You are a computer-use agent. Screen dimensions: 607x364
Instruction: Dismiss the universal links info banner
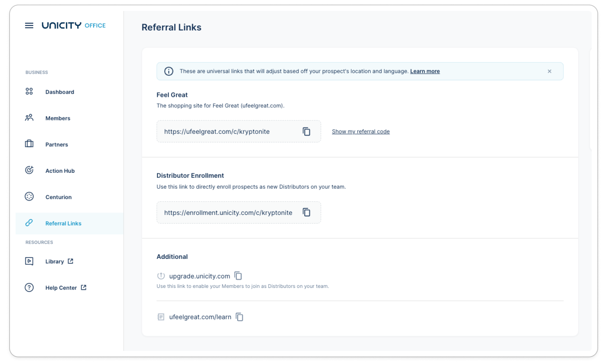coord(550,71)
